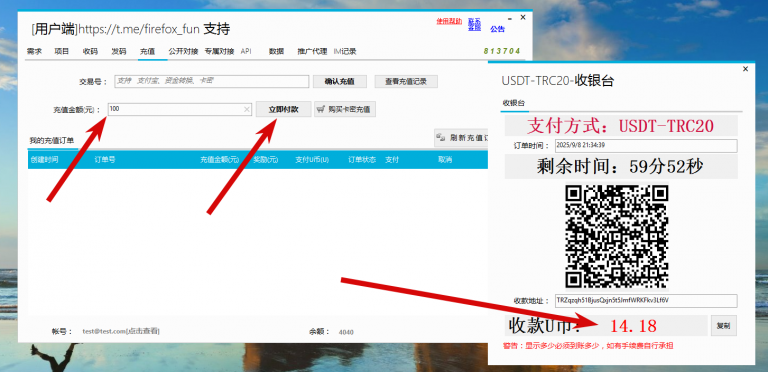Click the 取消 column header
This screenshot has width=768, height=372.
(x=445, y=160)
